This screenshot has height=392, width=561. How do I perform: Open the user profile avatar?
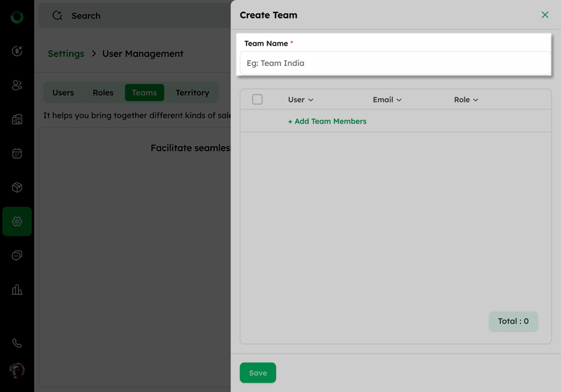click(x=17, y=370)
